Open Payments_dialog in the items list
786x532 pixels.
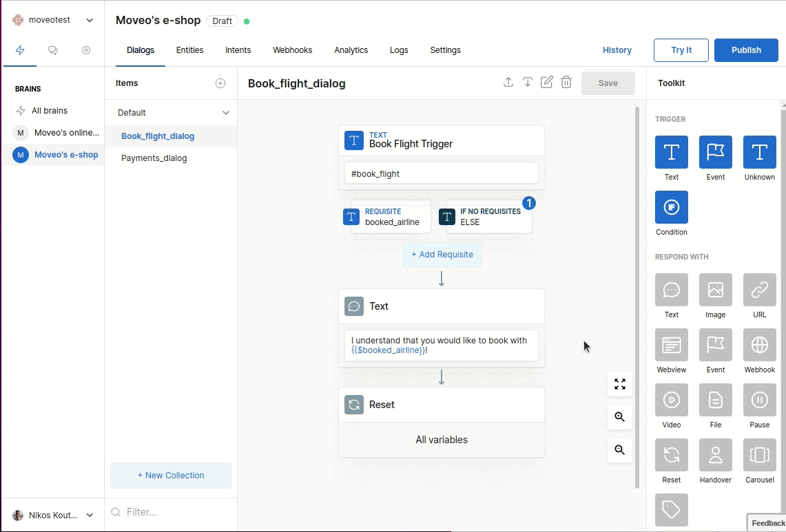pos(154,158)
